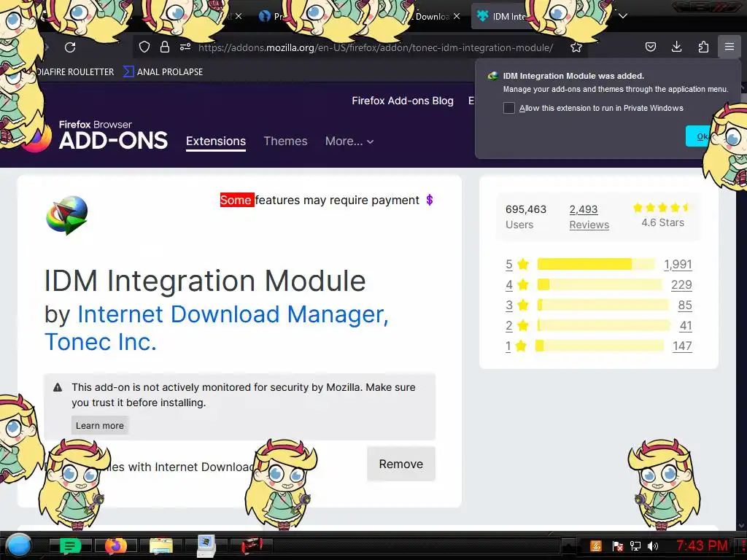Open the Firefox Add-ons Blog link
The image size is (747, 560).
[403, 101]
